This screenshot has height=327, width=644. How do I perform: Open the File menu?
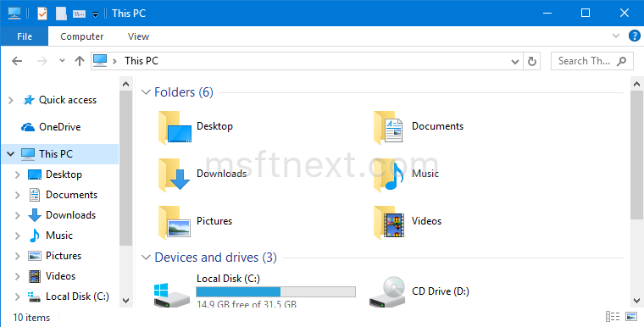[25, 36]
